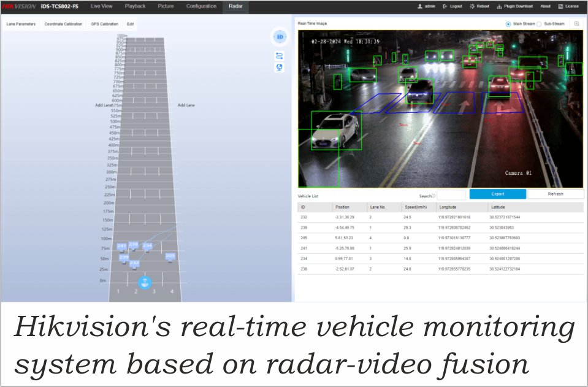Select vehicle list row ID 238
The image size is (588, 387).
[x=441, y=269]
